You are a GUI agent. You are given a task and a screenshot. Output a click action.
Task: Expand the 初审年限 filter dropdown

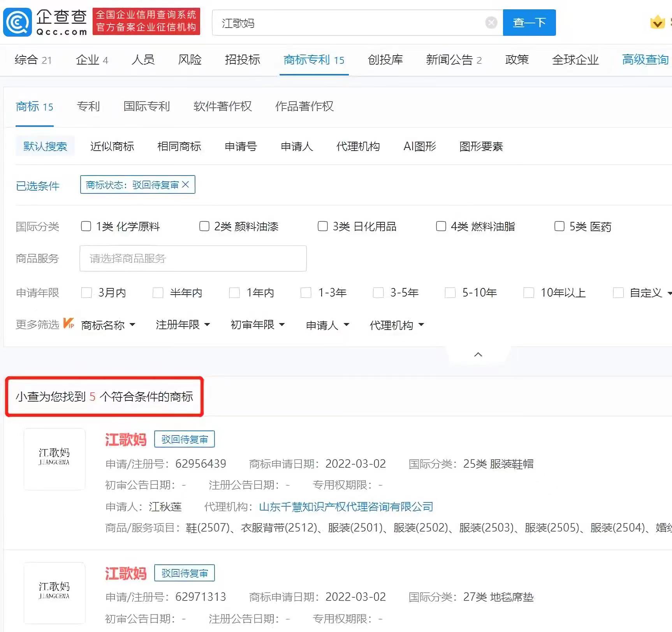click(258, 325)
